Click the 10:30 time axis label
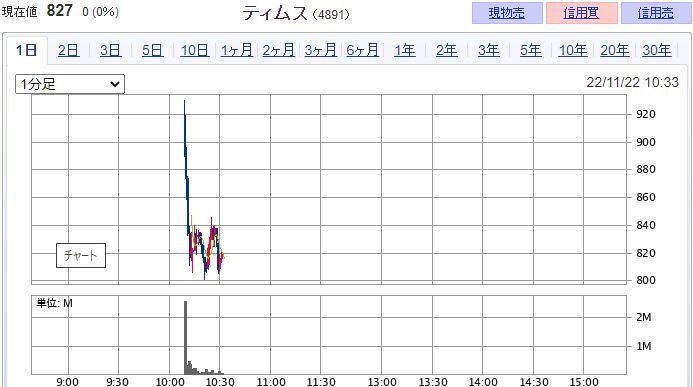The width and height of the screenshot is (693, 387). point(220,382)
